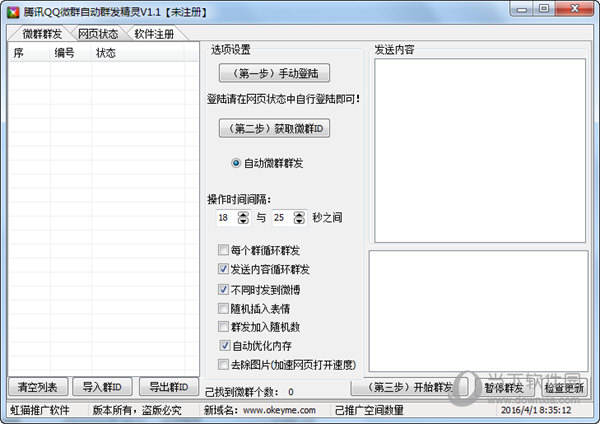
Task: Switch to the 微群群发 tab
Action: click(x=41, y=34)
